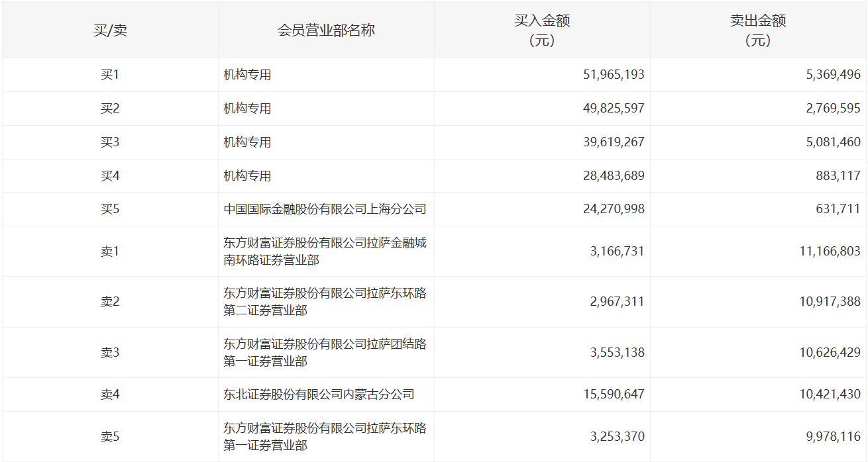This screenshot has width=868, height=462.
Task: Click sell amount 5,369,496
Action: tap(834, 75)
